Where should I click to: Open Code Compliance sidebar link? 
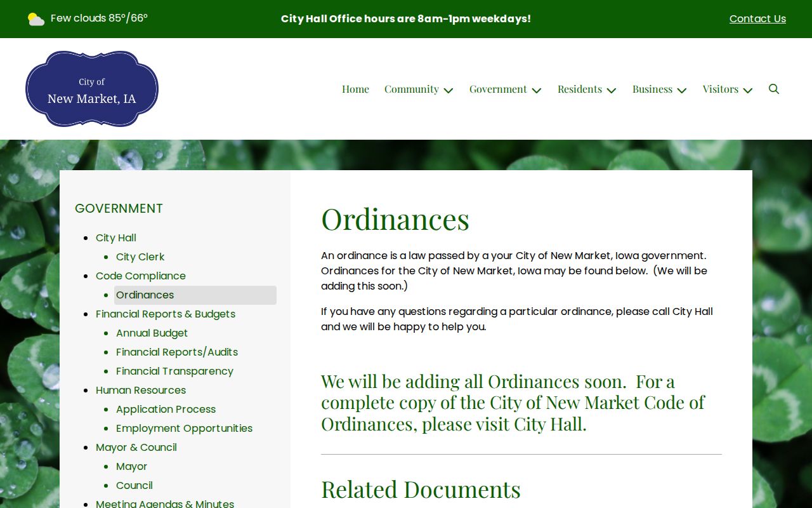141,276
